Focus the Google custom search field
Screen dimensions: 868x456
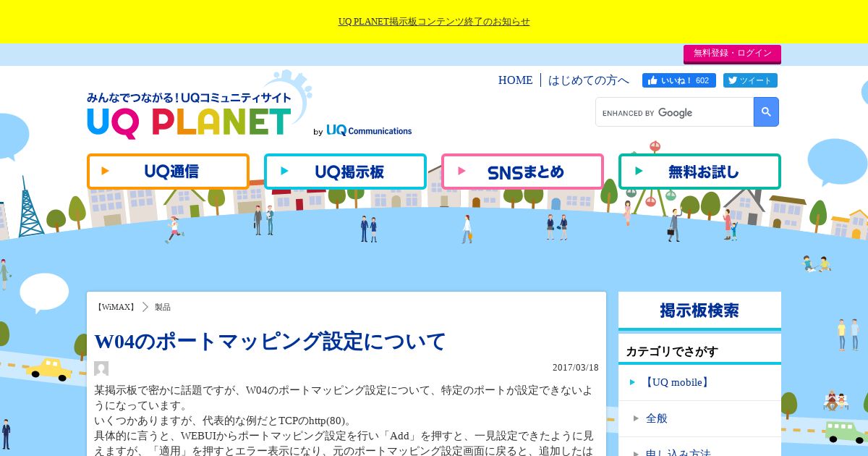[x=674, y=112]
